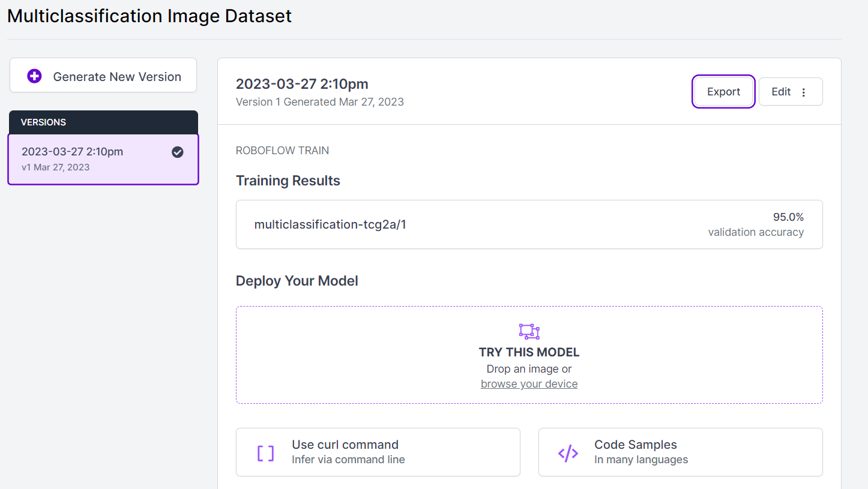This screenshot has width=868, height=489.
Task: Open Generate New Version
Action: (x=103, y=76)
